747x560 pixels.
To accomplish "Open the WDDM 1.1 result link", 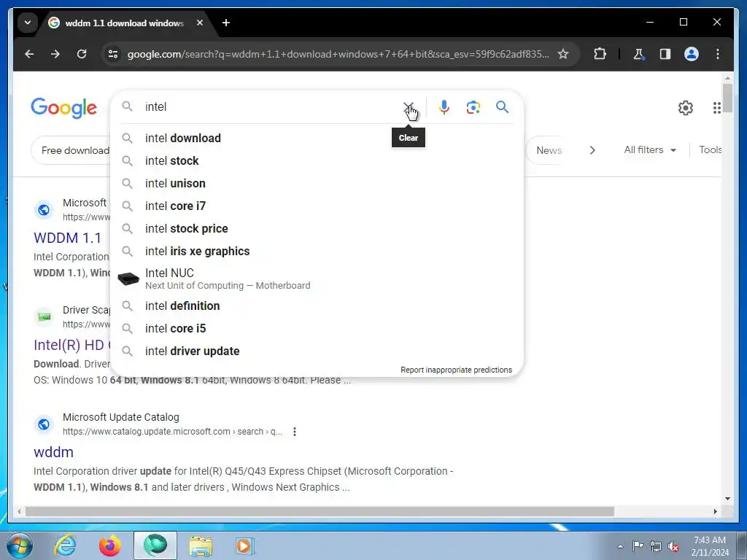I will 67,238.
